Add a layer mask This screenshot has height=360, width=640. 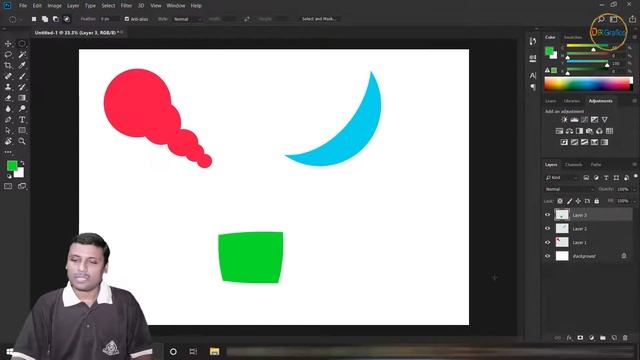[x=580, y=338]
